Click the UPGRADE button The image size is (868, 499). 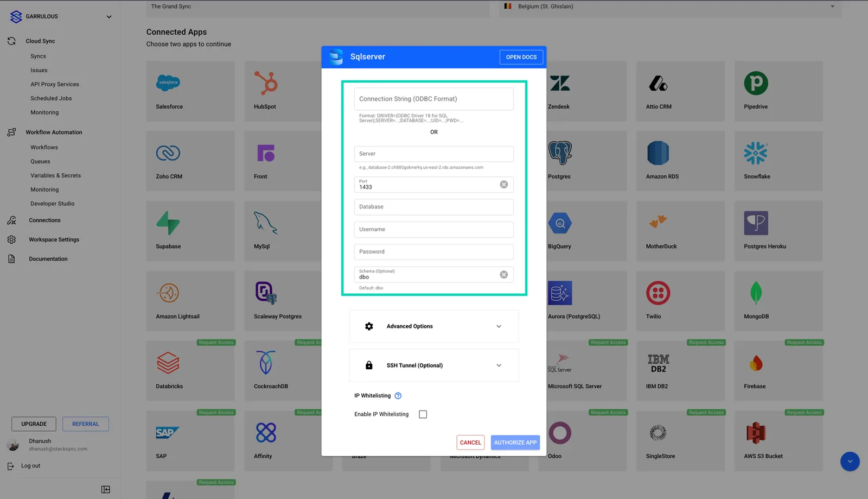(34, 424)
